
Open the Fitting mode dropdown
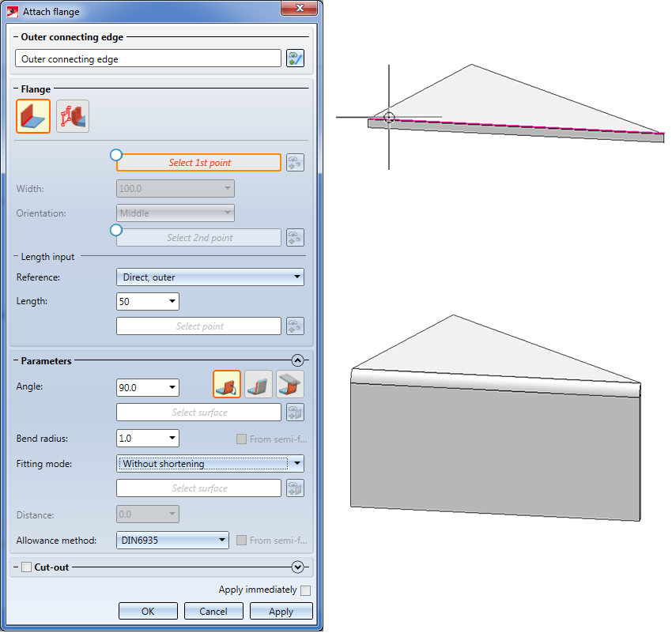210,463
